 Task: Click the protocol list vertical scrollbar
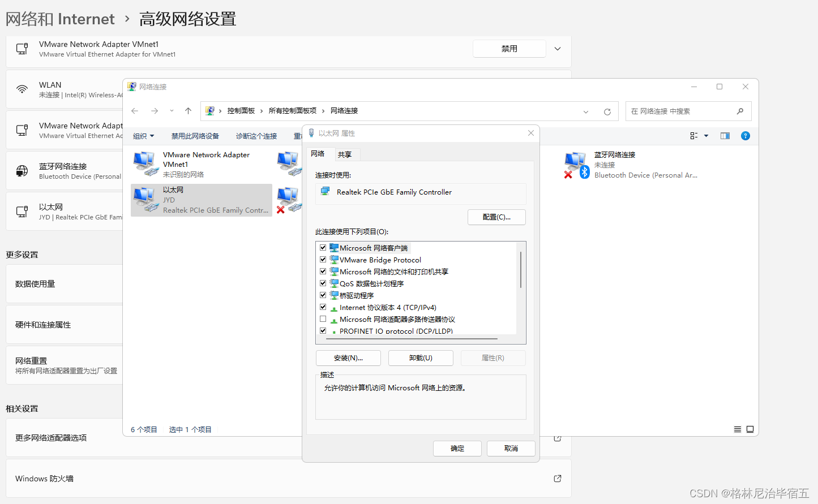point(521,269)
